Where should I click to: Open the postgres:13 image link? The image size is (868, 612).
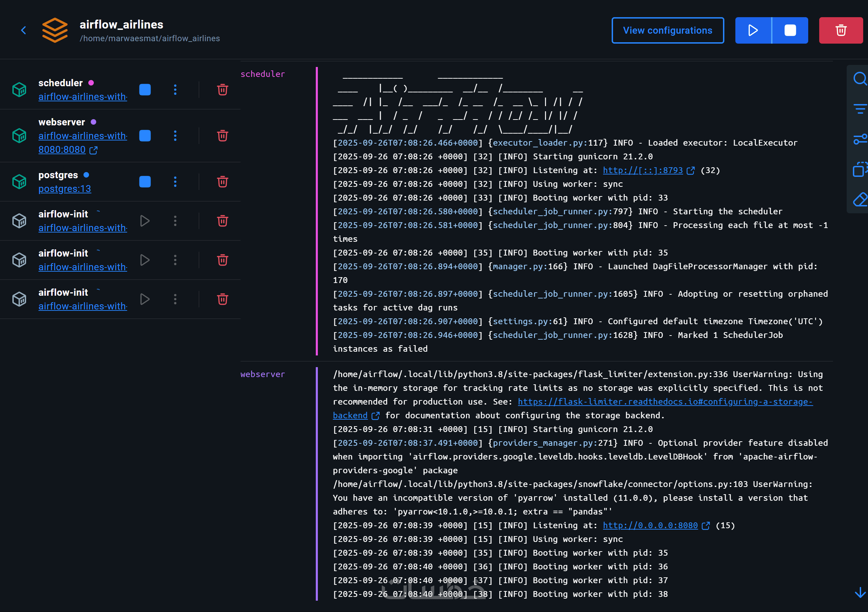coord(65,189)
